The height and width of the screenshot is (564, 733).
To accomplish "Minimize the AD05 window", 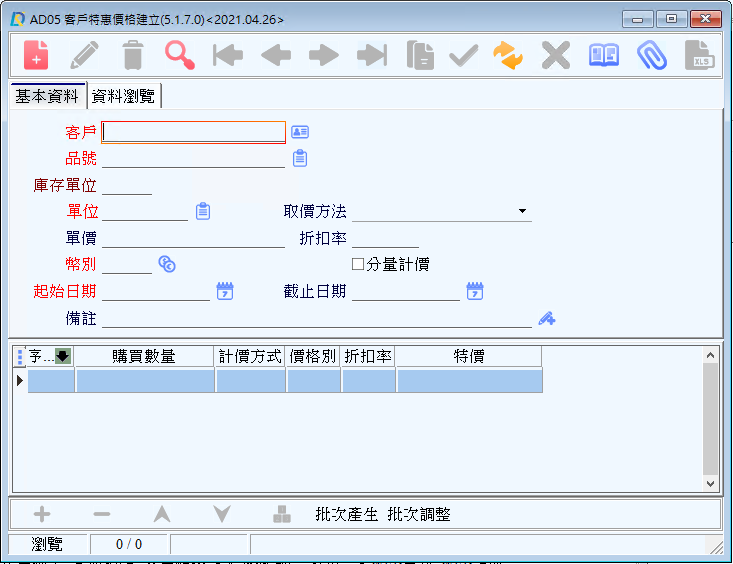I will [x=637, y=19].
